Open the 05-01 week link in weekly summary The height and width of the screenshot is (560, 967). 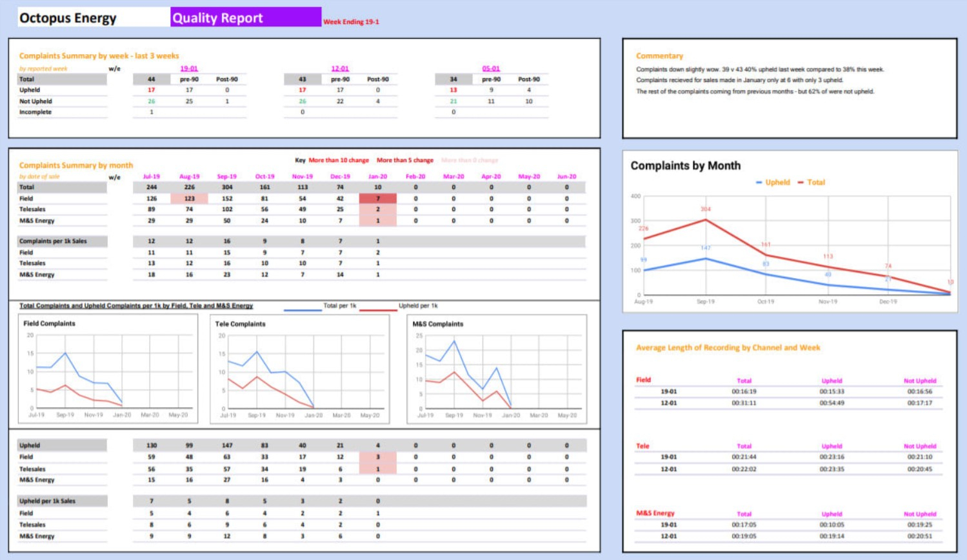[491, 68]
